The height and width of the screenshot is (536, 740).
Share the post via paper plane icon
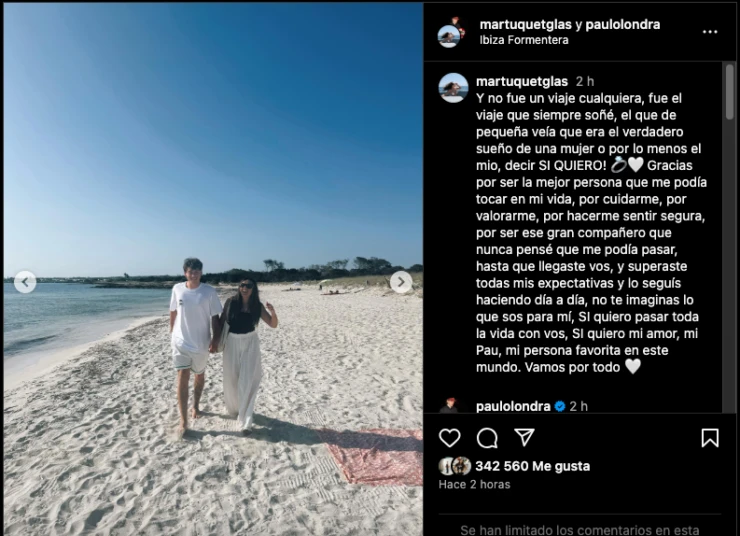524,437
